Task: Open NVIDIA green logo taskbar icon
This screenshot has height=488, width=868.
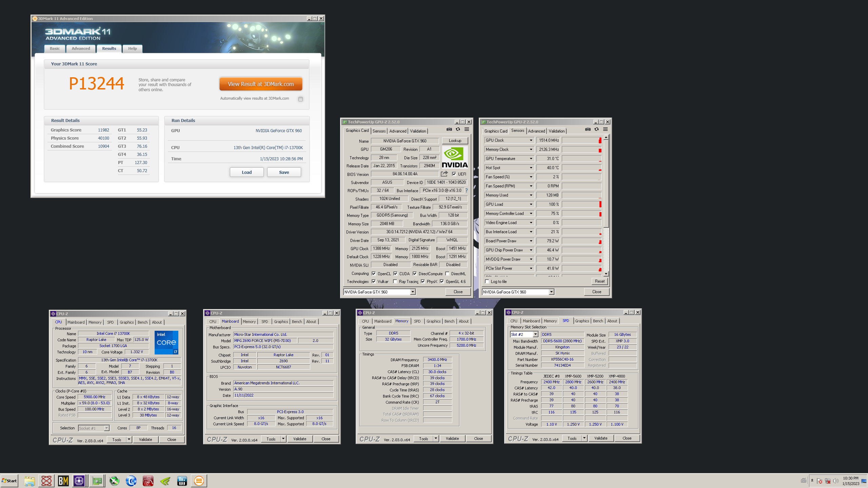Action: (x=165, y=481)
